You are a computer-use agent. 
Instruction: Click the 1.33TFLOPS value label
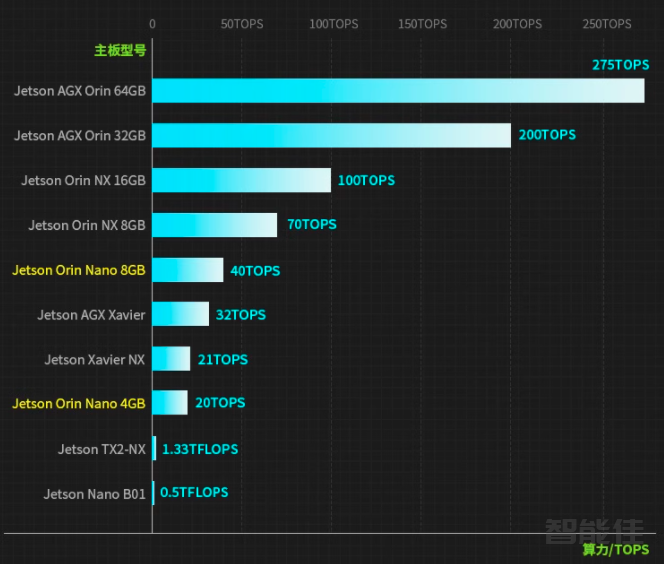(x=200, y=450)
